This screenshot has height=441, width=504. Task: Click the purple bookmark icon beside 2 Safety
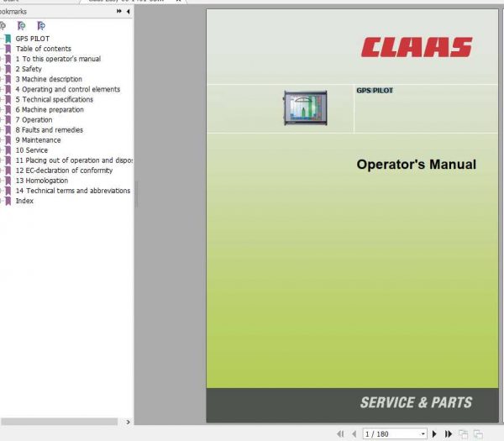coord(8,69)
